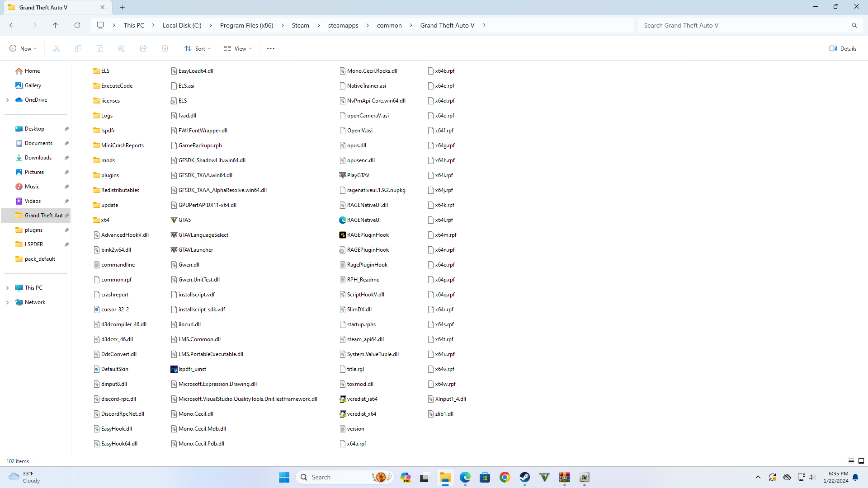Viewport: 868px width, 488px height.
Task: Expand the This PC tree node
Action: pos(7,288)
